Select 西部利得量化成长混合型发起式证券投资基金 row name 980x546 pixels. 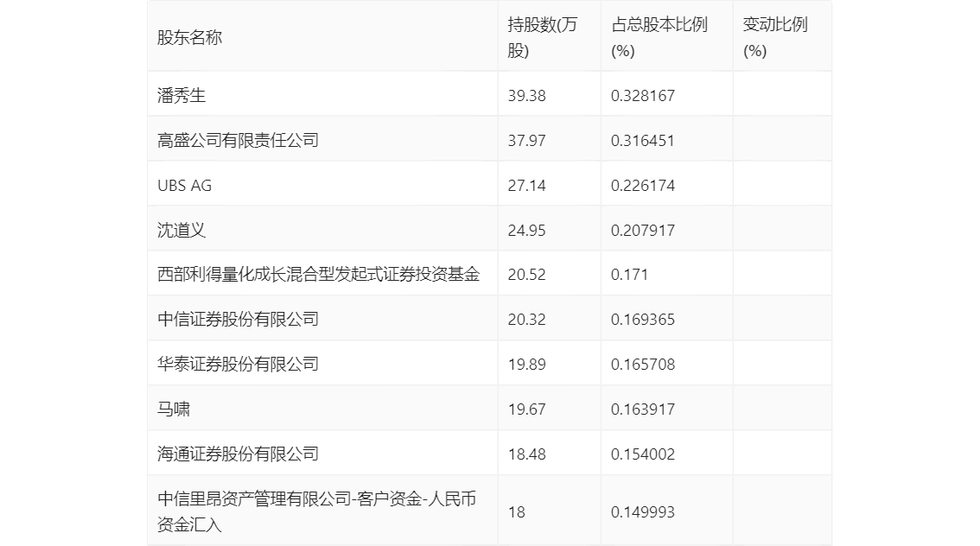(319, 274)
